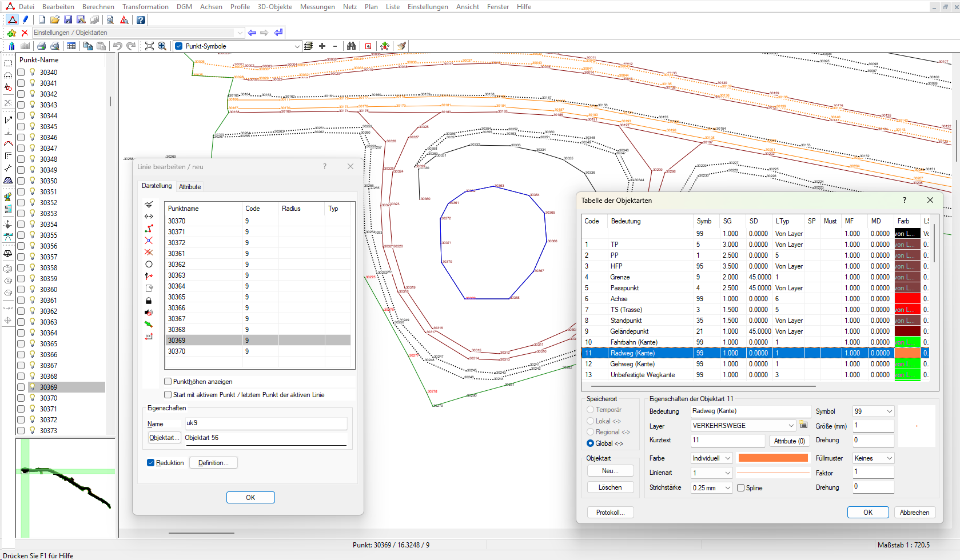This screenshot has height=560, width=960.
Task: Click the circle icon in line dialog
Action: 149,265
